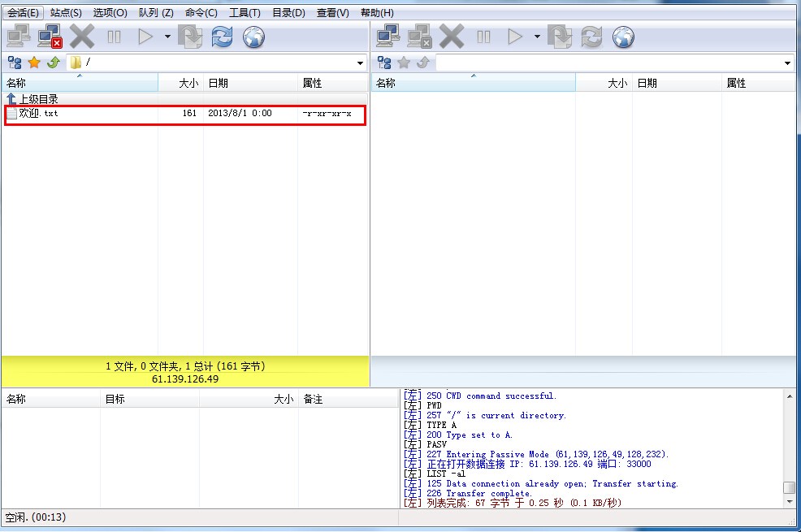Toggle the folder tree icon in right pane
The height and width of the screenshot is (532, 801).
tap(384, 63)
